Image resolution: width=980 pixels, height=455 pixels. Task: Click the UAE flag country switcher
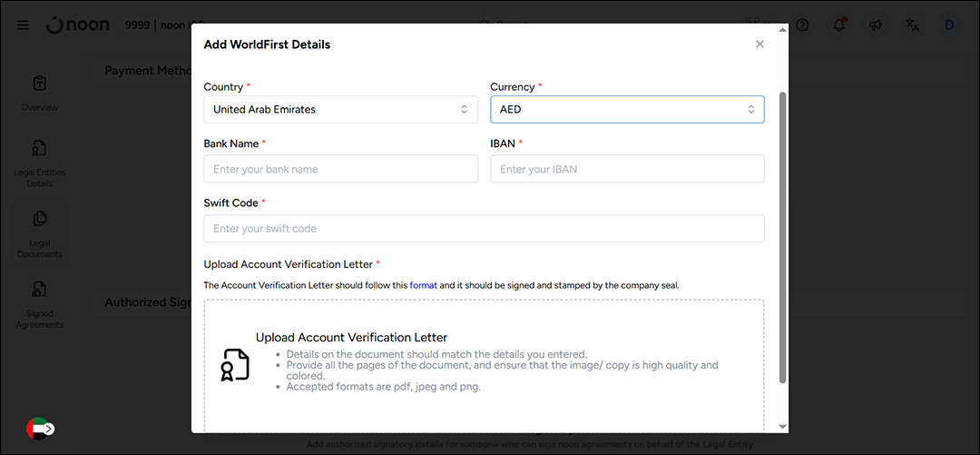[40, 429]
